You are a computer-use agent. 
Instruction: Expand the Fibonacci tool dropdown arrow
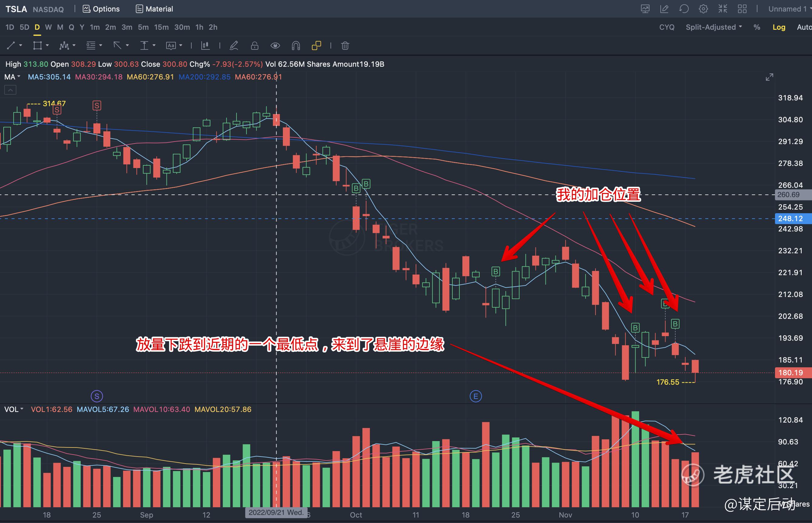click(x=100, y=45)
